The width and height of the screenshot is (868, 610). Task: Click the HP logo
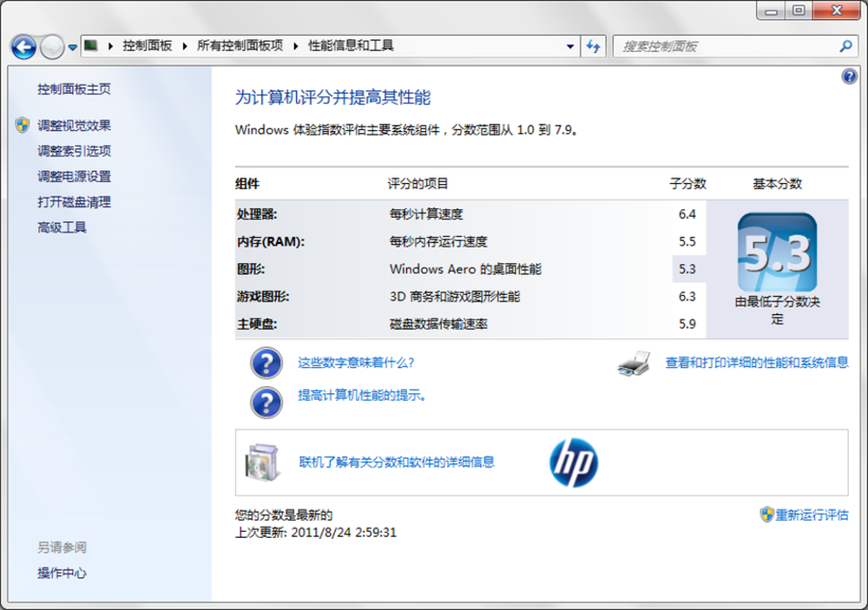coord(574,462)
